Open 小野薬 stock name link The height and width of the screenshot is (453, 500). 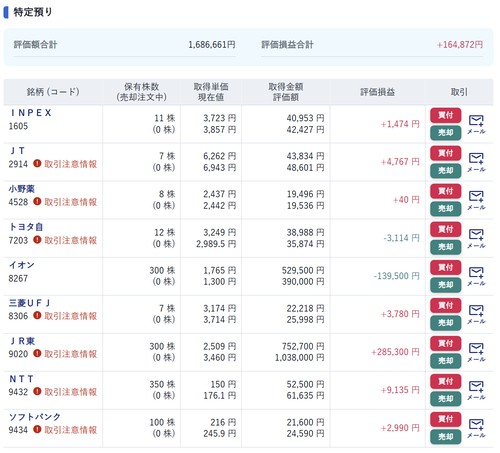(22, 189)
